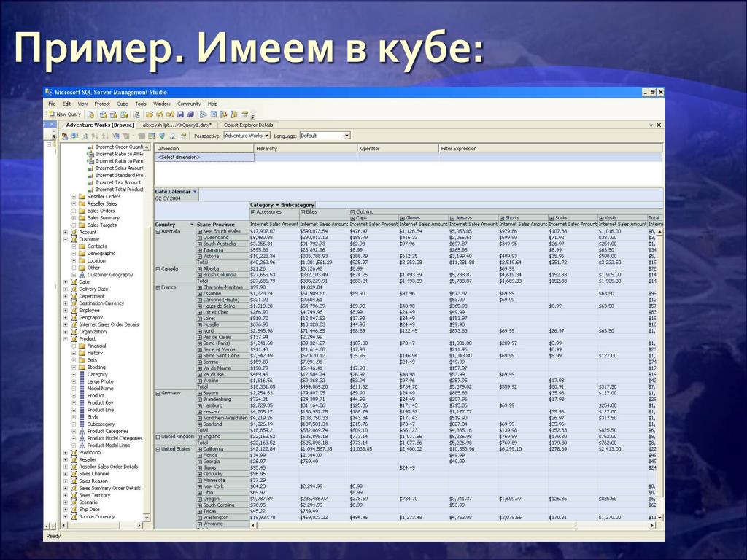Click the Reconnect icon in browser toolbar
747x560 pixels.
75,136
